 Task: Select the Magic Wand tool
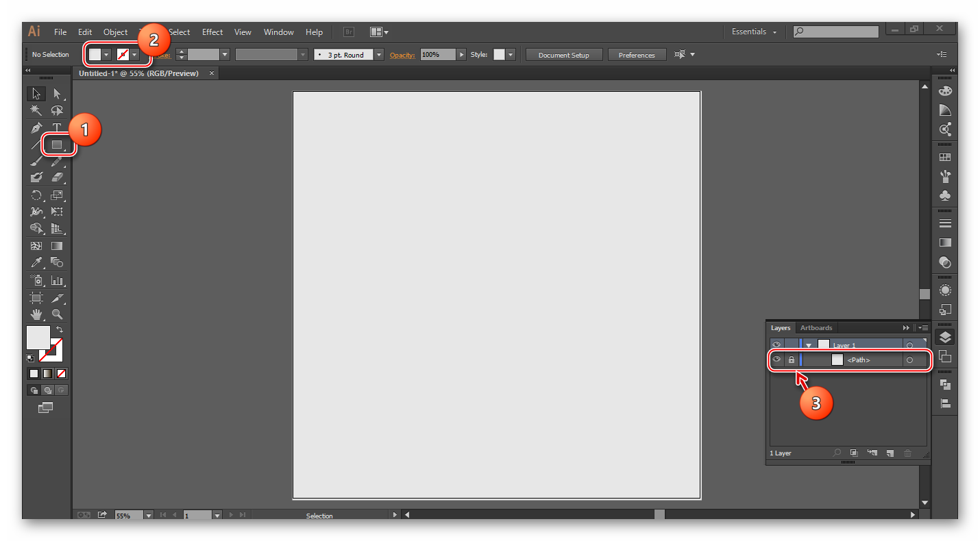36,110
